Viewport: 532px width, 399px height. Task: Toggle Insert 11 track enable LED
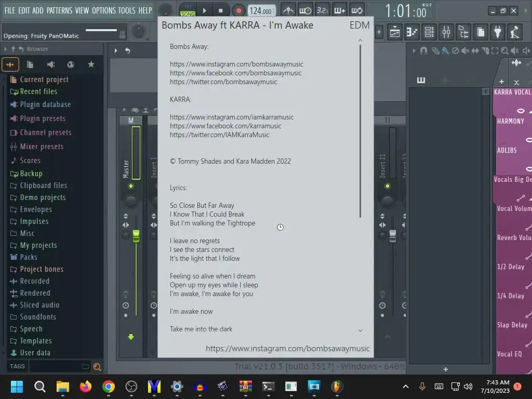click(x=388, y=186)
